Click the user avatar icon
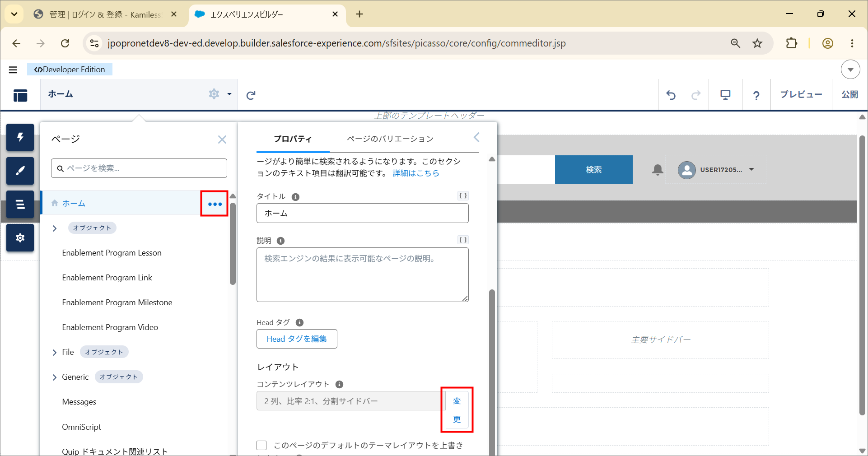 click(686, 170)
